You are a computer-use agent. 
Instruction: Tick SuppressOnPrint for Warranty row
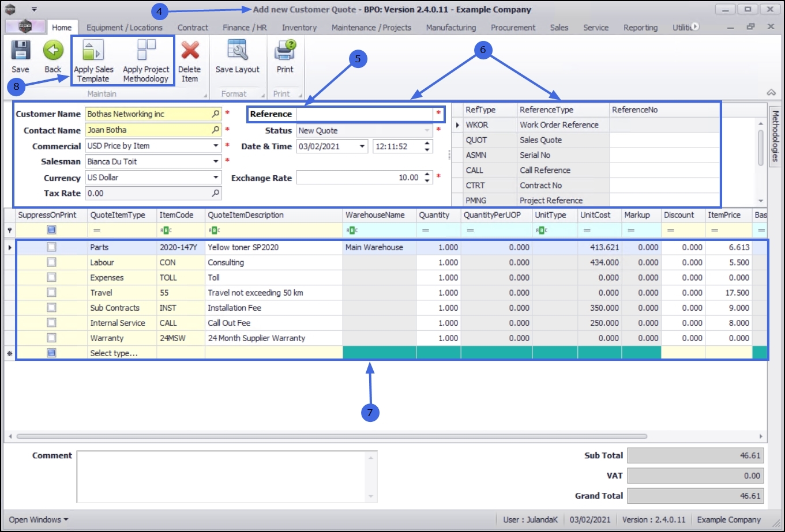pyautogui.click(x=52, y=338)
